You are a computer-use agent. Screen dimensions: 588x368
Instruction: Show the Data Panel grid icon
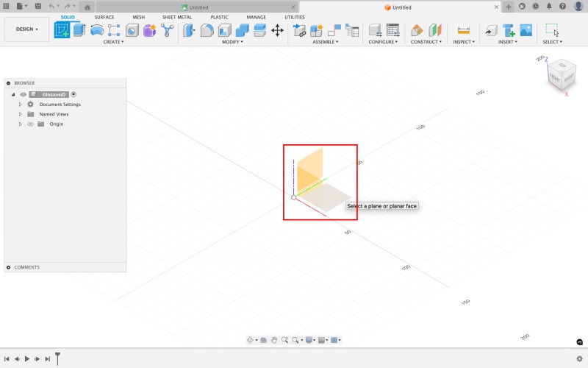point(6,7)
